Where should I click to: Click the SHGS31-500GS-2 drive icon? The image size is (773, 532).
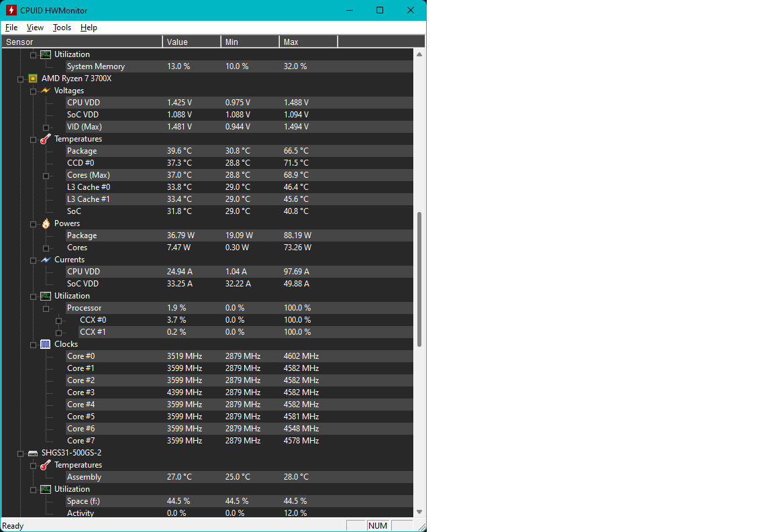33,453
